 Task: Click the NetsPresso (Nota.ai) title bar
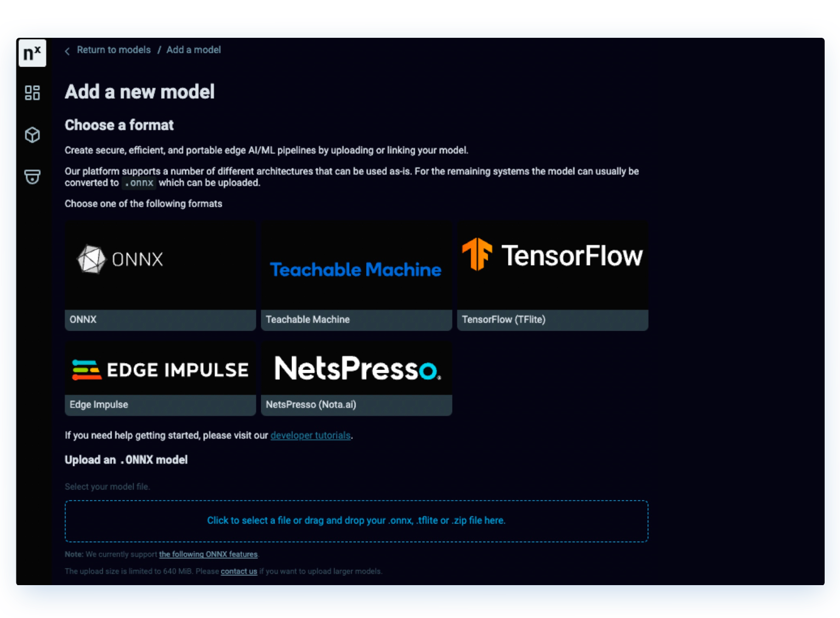[355, 405]
